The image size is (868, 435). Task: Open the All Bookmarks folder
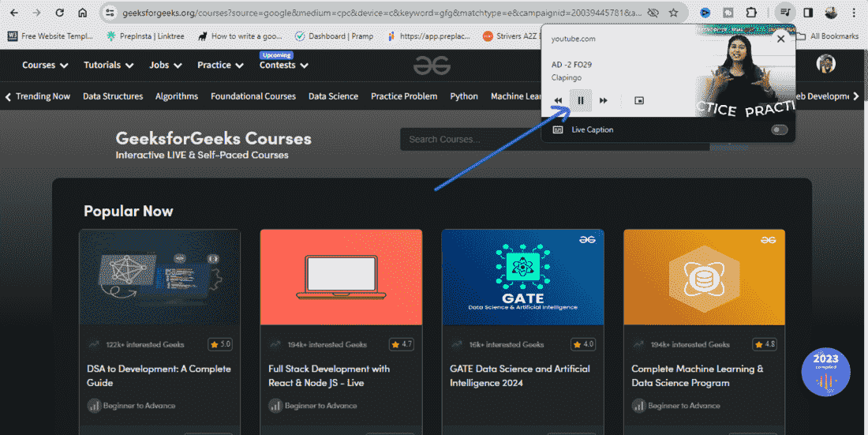(828, 36)
